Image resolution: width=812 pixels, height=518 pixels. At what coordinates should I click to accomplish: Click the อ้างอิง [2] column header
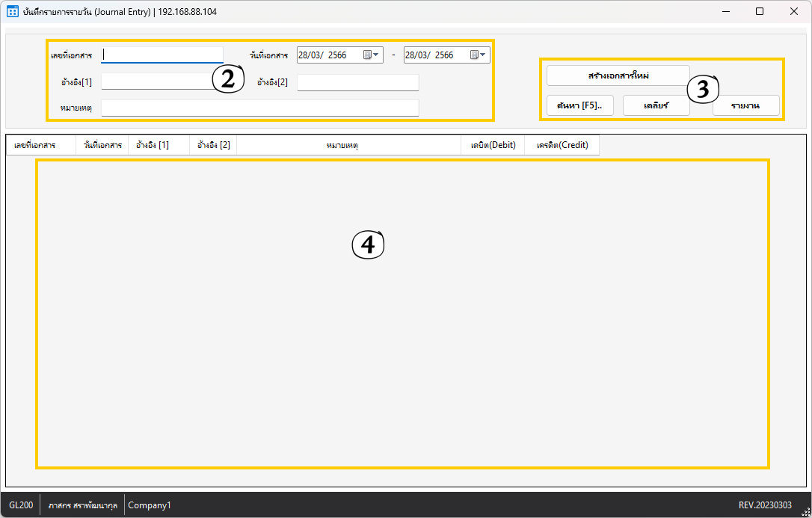click(213, 145)
